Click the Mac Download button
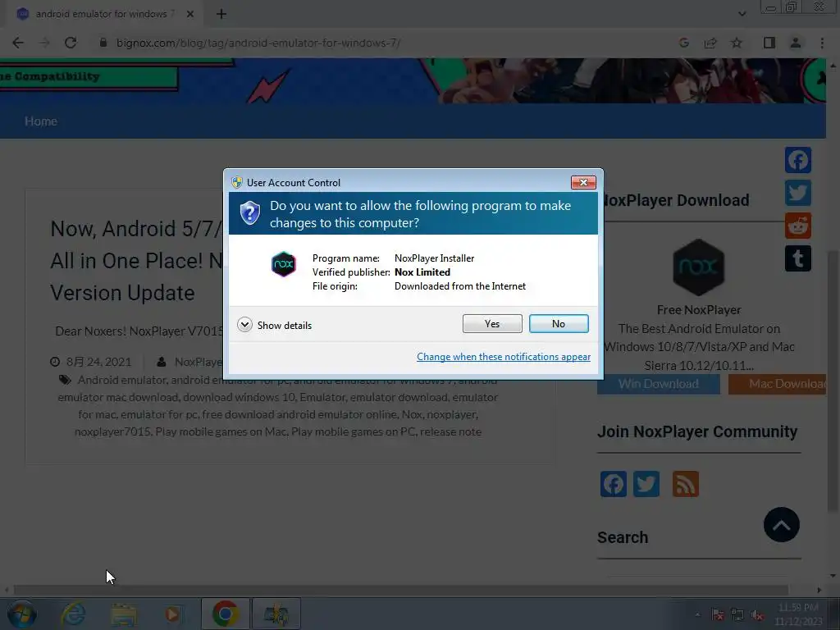 click(778, 384)
